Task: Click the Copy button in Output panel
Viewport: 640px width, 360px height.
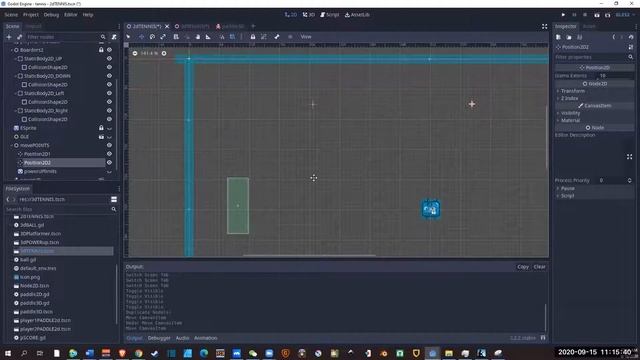Action: 523,267
